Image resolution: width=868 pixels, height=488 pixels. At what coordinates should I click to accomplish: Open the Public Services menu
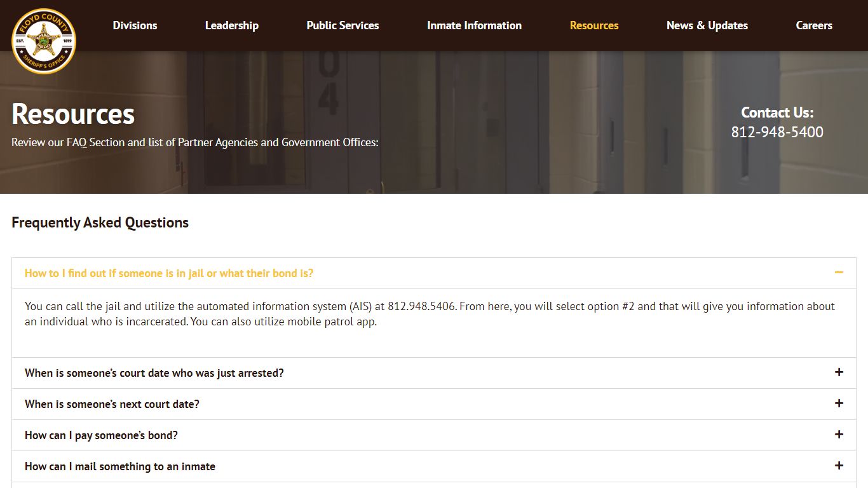pos(342,25)
